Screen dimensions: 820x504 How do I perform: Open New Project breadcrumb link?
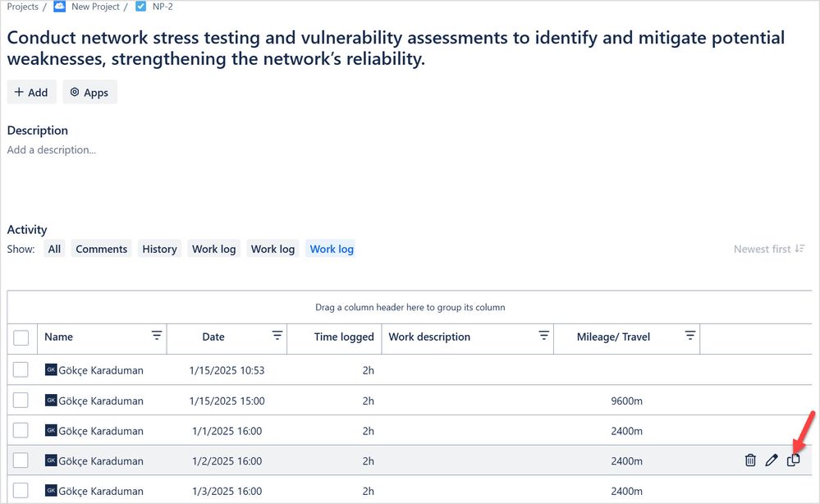click(95, 7)
